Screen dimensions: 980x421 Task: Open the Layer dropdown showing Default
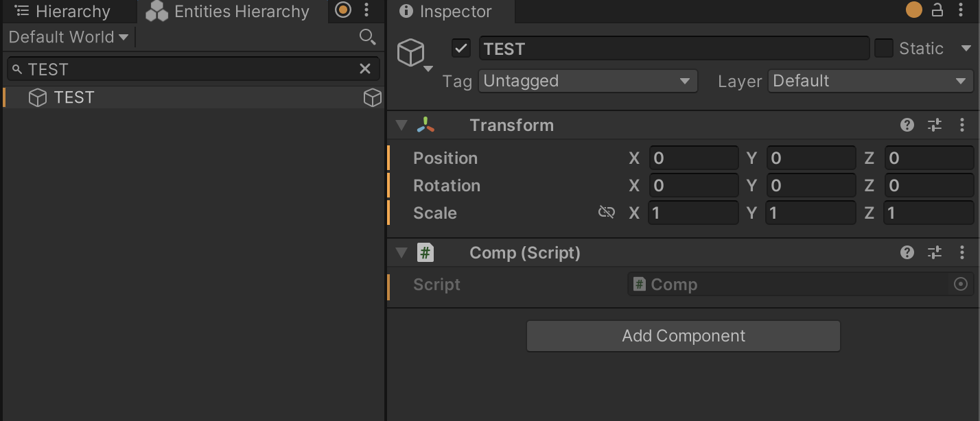(870, 81)
